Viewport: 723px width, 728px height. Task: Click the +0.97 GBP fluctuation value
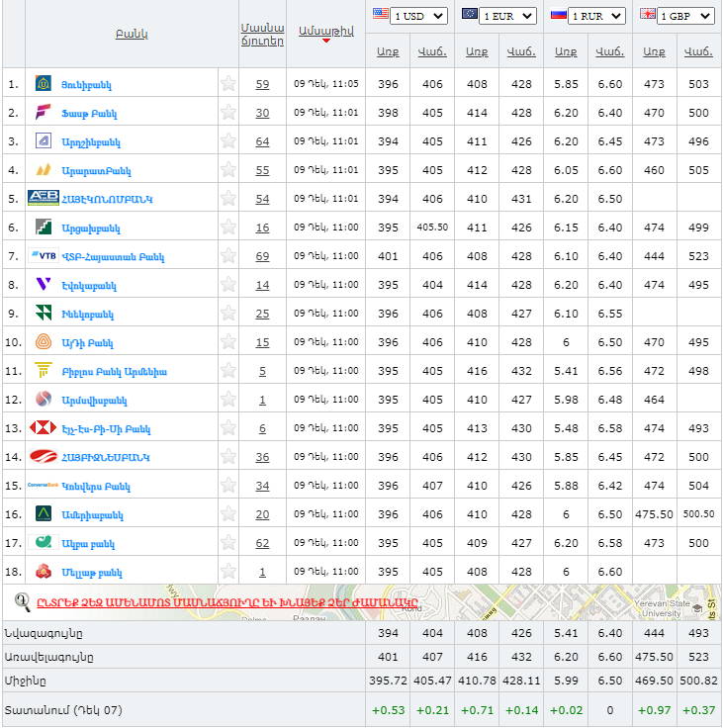(655, 710)
